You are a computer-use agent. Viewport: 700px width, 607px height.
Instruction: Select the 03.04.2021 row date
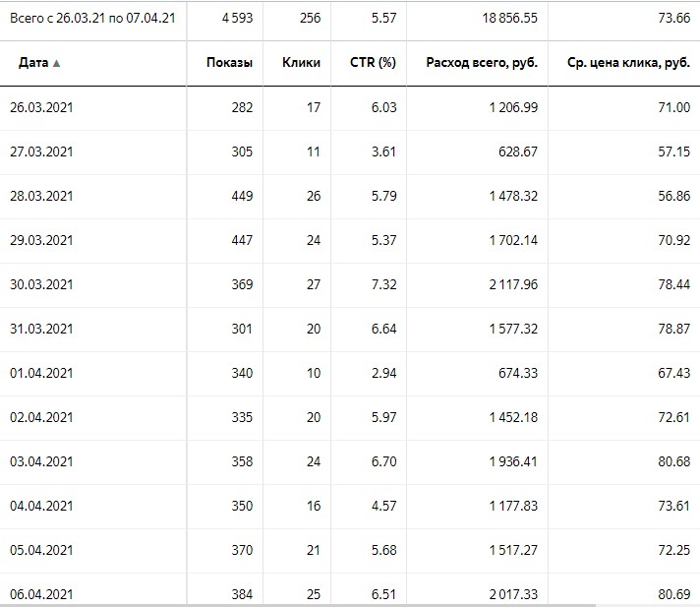coord(40,461)
